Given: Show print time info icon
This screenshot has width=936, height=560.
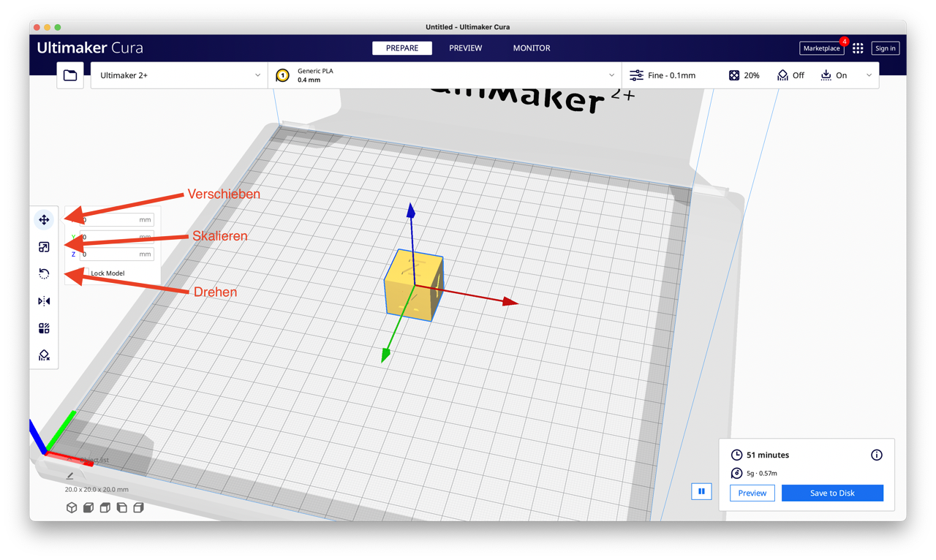Looking at the screenshot, I should coord(877,455).
